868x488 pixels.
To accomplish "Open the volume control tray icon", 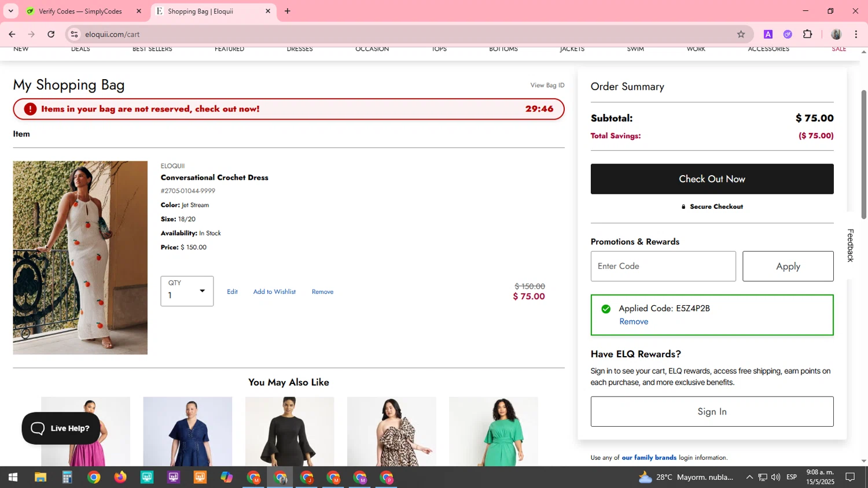I will pos(775,478).
